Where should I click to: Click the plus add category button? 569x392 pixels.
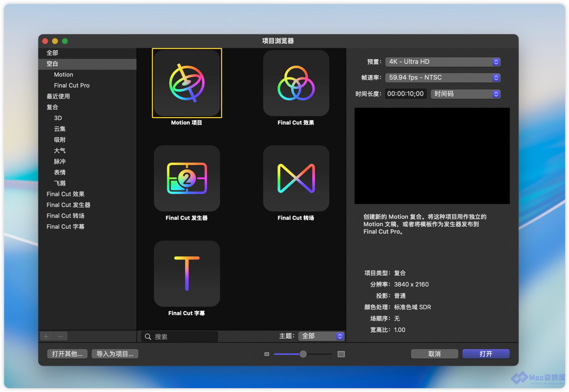tap(46, 337)
